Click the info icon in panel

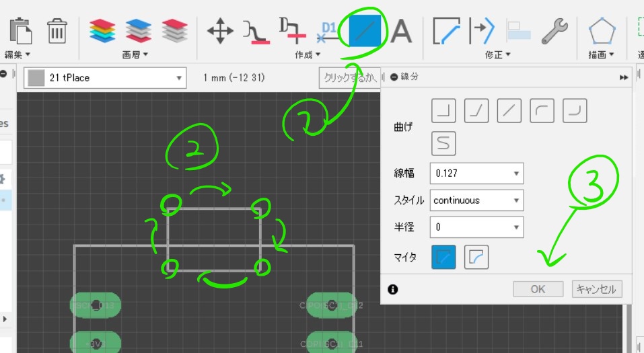click(x=392, y=289)
